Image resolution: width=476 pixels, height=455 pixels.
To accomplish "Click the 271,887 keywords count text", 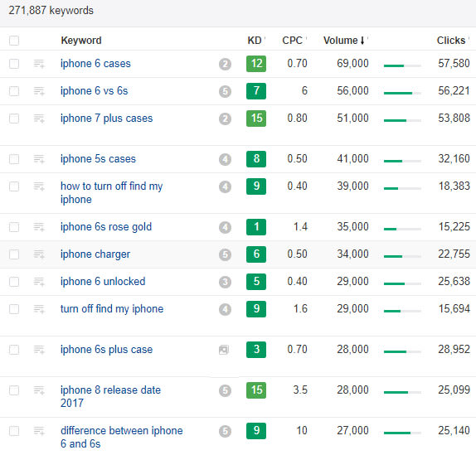I will (x=51, y=11).
